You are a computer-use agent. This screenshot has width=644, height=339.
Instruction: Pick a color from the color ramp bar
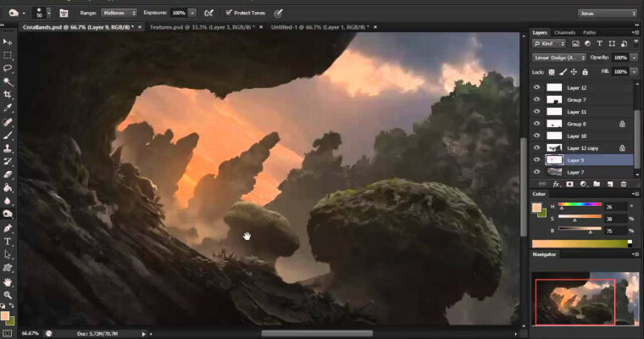coord(580,244)
